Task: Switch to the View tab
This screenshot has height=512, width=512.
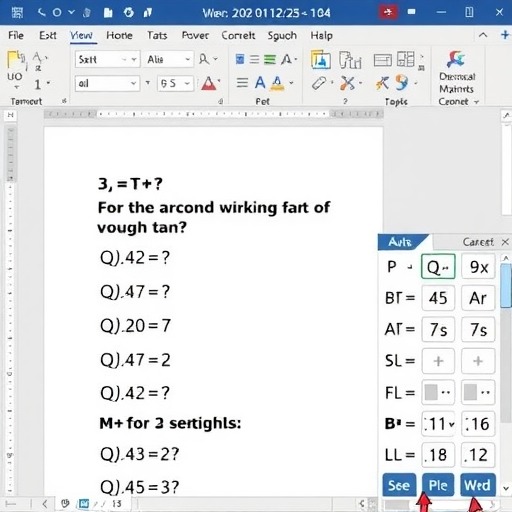Action: [x=81, y=35]
